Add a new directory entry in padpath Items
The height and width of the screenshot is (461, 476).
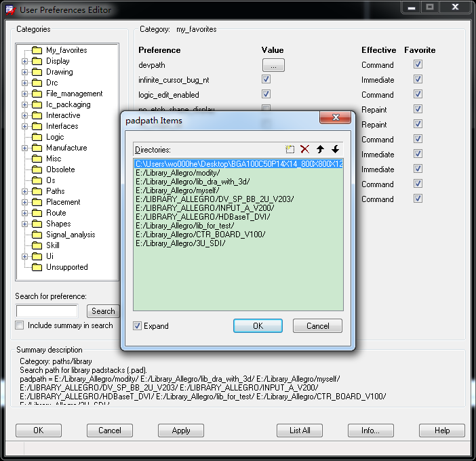290,149
